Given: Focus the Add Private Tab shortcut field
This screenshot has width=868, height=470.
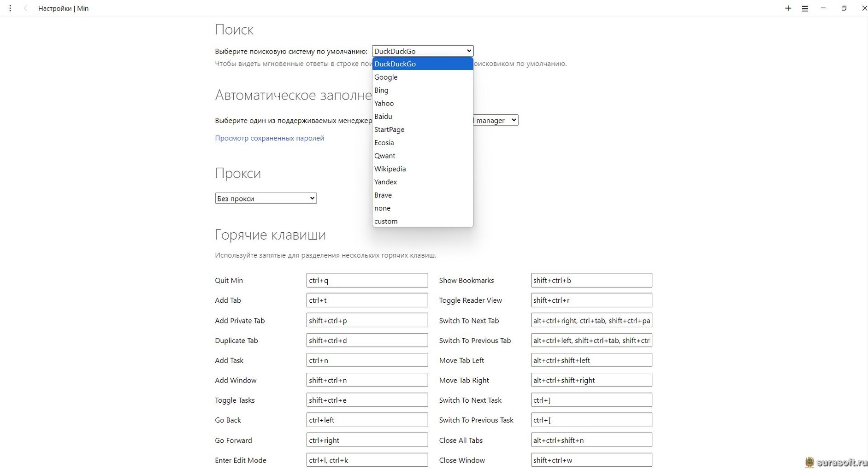Looking at the screenshot, I should [x=367, y=320].
